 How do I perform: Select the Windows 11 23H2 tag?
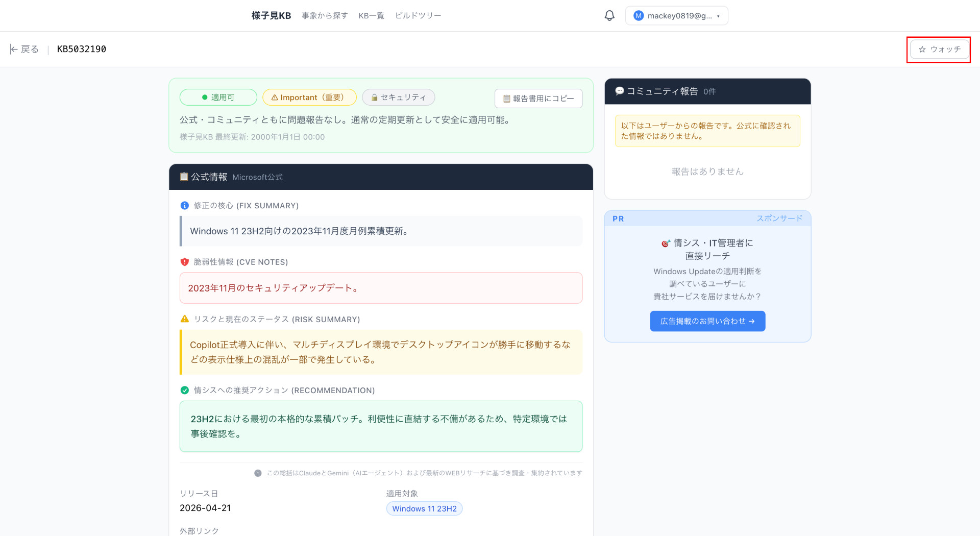click(424, 508)
